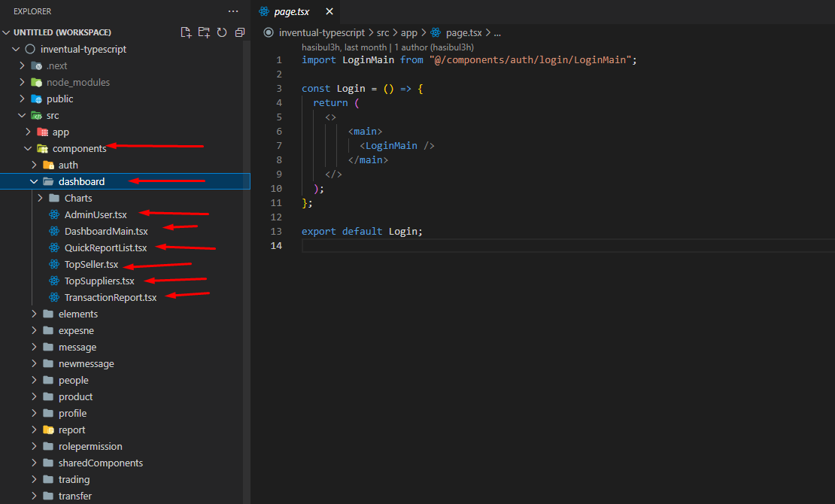Select the rolepermission folder

point(90,447)
